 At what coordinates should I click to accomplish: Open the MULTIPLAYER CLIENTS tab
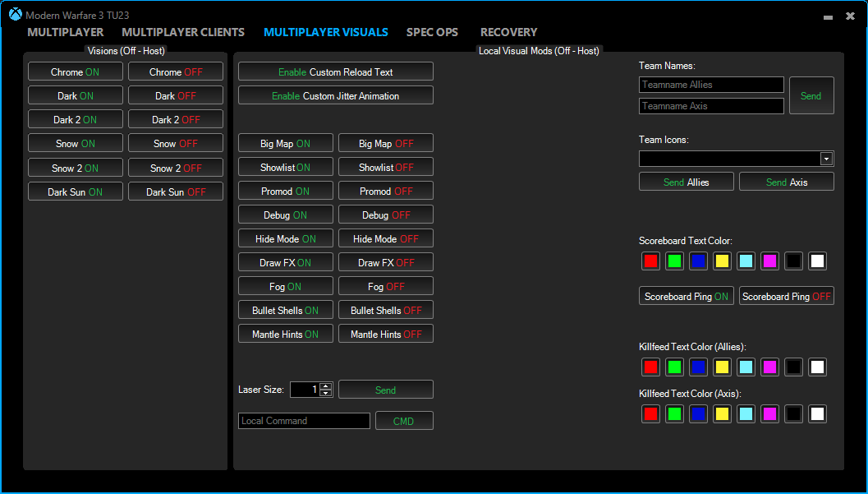pyautogui.click(x=183, y=32)
